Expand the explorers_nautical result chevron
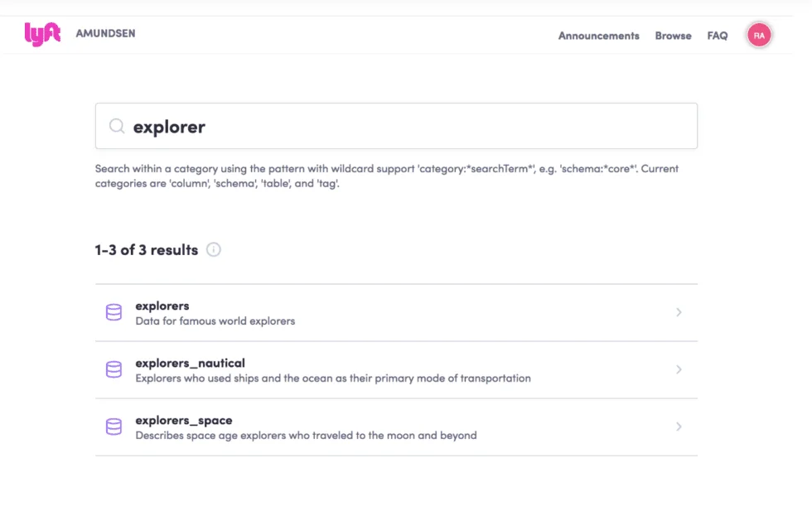Image resolution: width=812 pixels, height=511 pixels. click(679, 369)
